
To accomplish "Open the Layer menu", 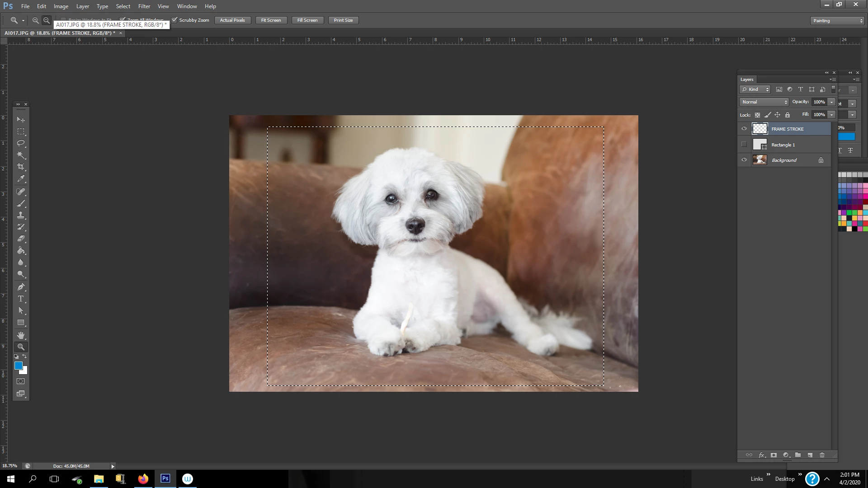I will [82, 6].
